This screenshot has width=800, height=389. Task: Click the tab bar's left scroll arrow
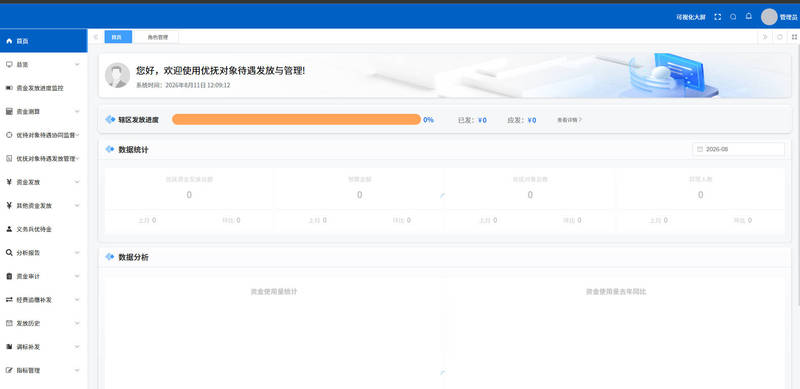(96, 37)
